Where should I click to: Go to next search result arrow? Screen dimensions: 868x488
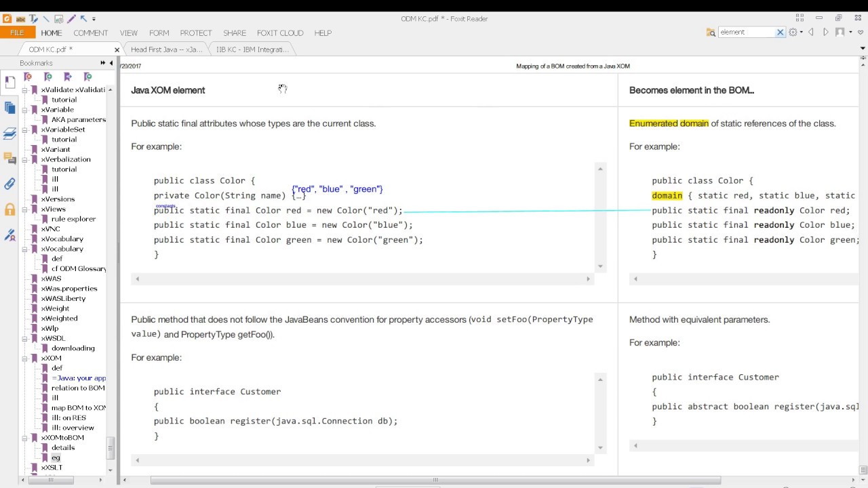pyautogui.click(x=825, y=32)
